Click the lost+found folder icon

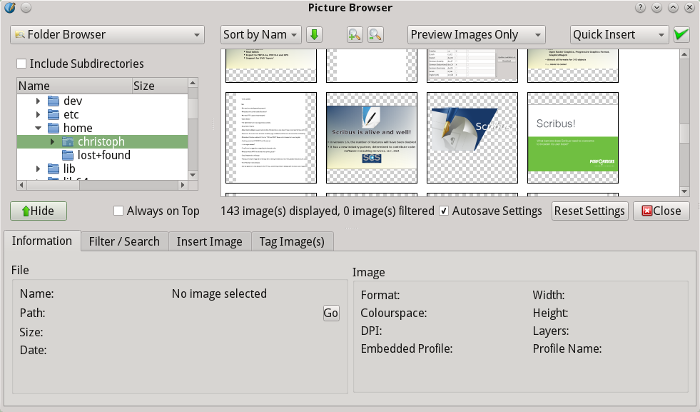click(x=68, y=155)
